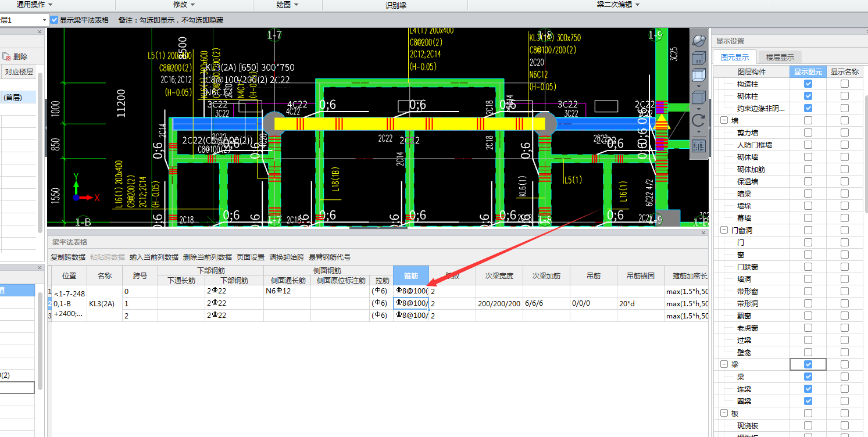868x437 pixels.
Task: Select the (首层) row in floor list
Action: click(x=17, y=97)
